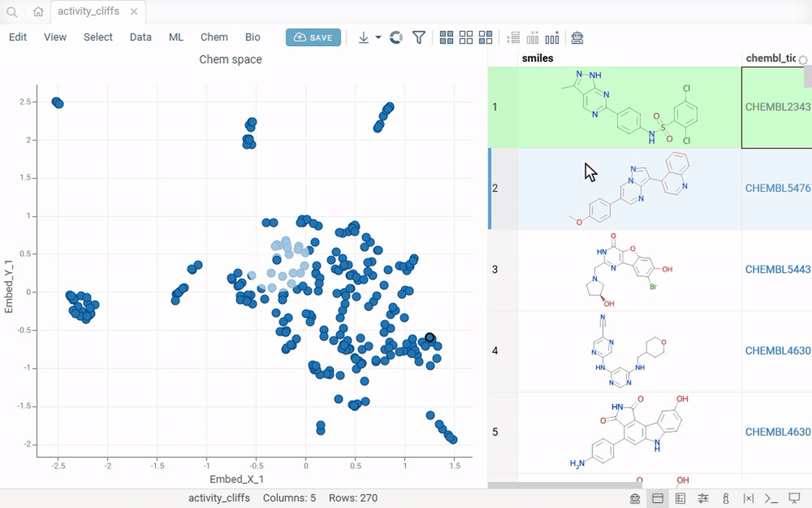Open the Select menu

pyautogui.click(x=98, y=37)
